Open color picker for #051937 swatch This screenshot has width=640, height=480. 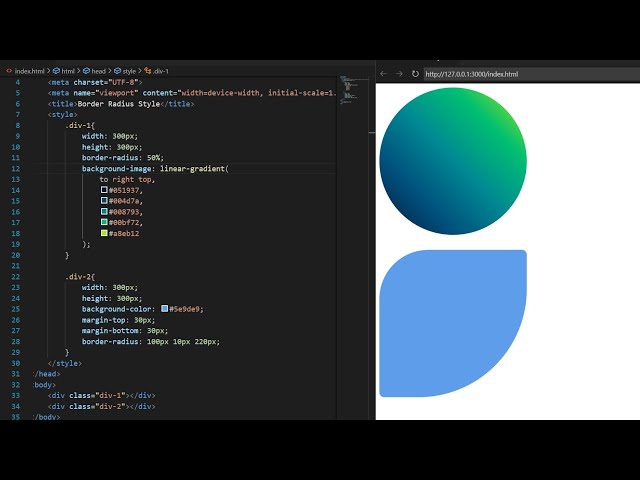click(104, 190)
